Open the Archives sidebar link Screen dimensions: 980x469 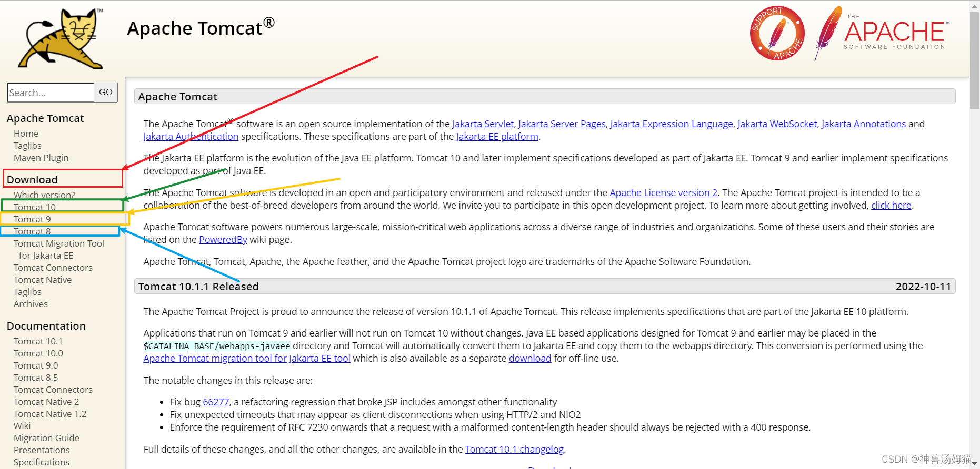pos(31,304)
